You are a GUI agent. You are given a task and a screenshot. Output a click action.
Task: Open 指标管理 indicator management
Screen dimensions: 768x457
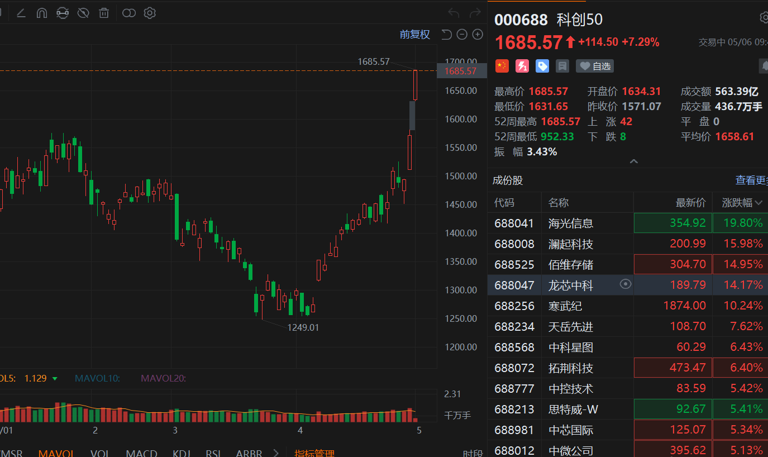[314, 453]
